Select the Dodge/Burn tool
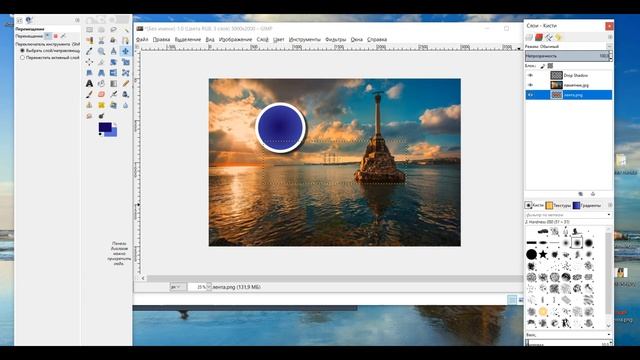This screenshot has width=640, height=360. (x=101, y=116)
